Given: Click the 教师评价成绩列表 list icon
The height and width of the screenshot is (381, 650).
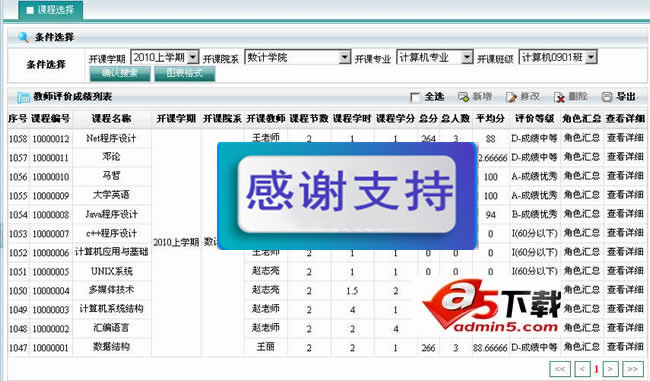Looking at the screenshot, I should point(24,97).
